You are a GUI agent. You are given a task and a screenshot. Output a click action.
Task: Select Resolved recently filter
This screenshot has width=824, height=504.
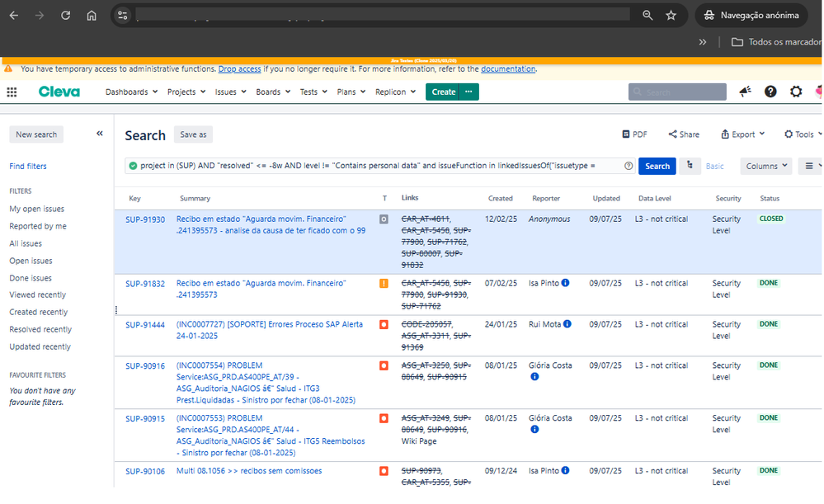pyautogui.click(x=40, y=329)
